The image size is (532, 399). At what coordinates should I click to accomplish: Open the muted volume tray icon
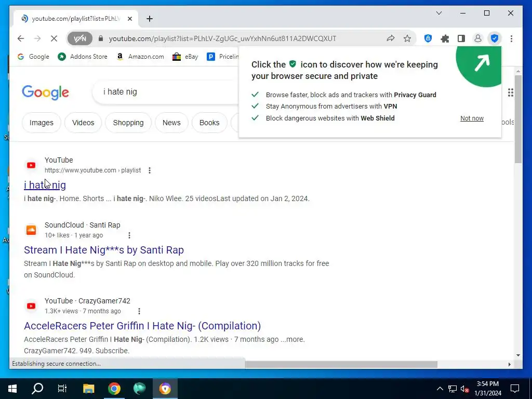[464, 389]
